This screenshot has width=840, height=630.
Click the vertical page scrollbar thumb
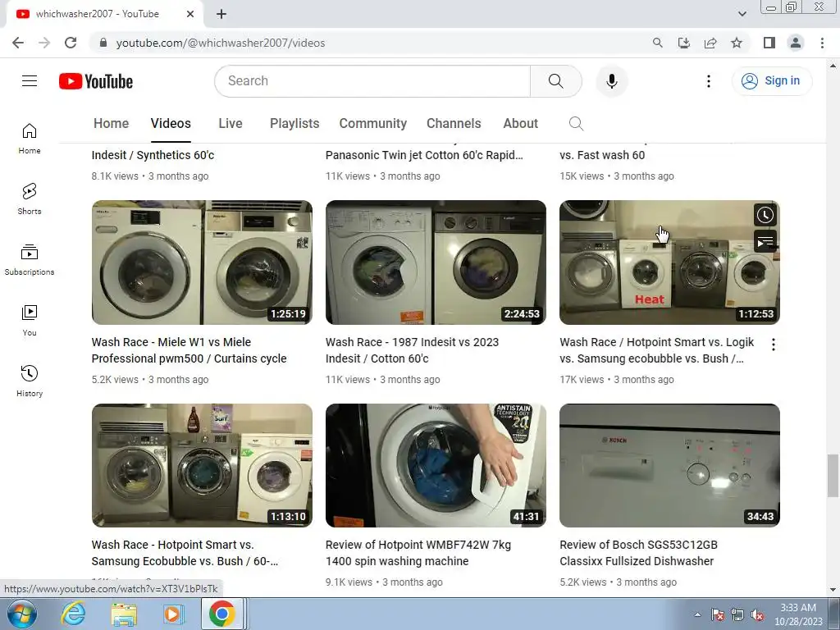tap(833, 476)
